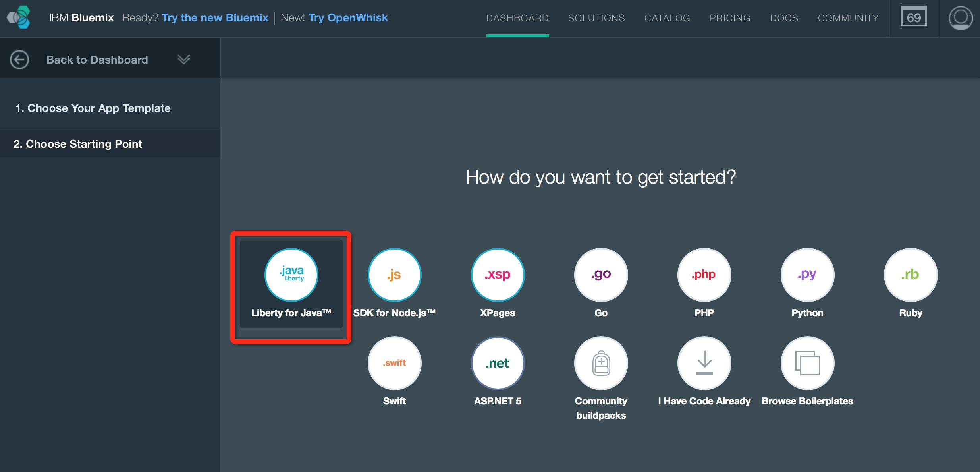Select the Ruby .rb runtime icon
The image size is (980, 472).
click(911, 275)
